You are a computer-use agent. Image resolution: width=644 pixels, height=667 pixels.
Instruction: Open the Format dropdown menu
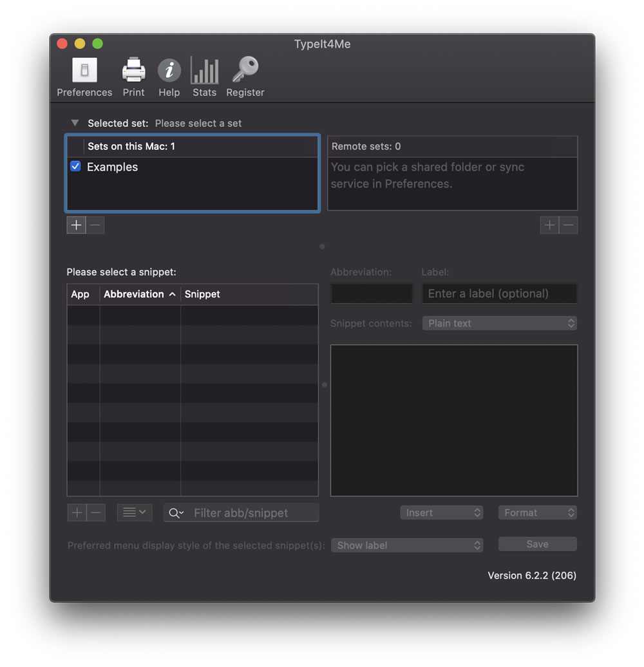coord(538,512)
